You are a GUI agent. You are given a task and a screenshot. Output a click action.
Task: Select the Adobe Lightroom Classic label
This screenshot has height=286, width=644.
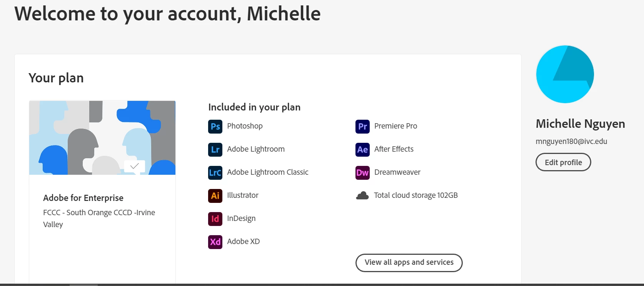268,172
